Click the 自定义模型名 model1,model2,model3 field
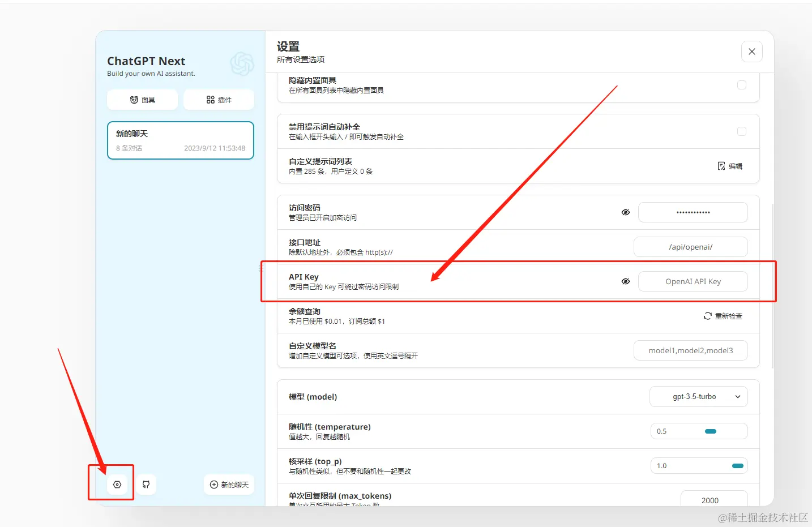812x527 pixels. [691, 350]
